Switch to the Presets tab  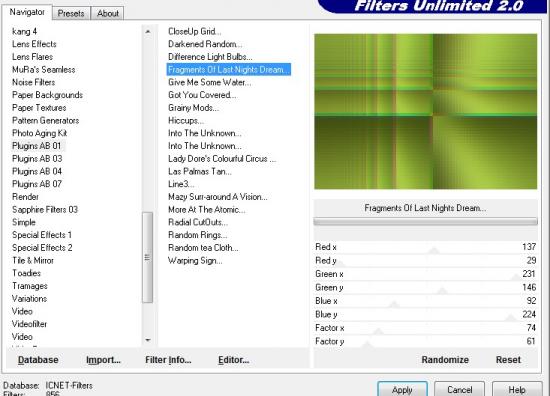(71, 13)
